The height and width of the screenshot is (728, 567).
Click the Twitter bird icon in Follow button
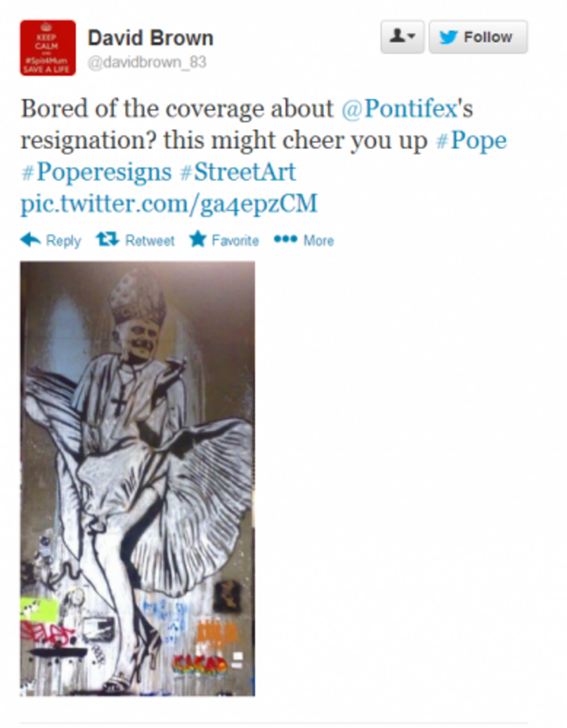pyautogui.click(x=448, y=37)
